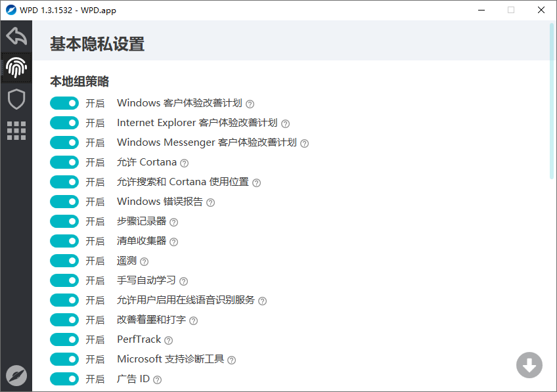This screenshot has width=557, height=392.
Task: Open help for Microsoft 支持诊断工具
Action: (x=231, y=359)
